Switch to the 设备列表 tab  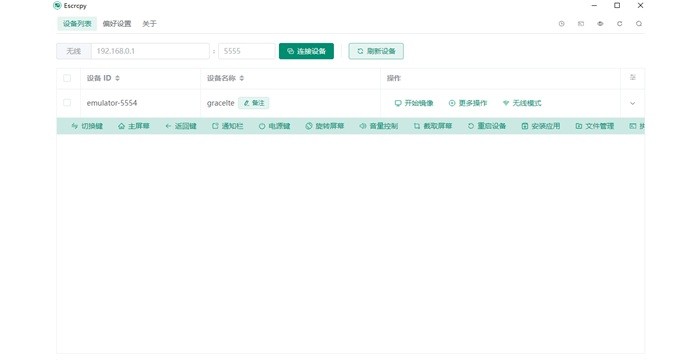click(x=77, y=24)
